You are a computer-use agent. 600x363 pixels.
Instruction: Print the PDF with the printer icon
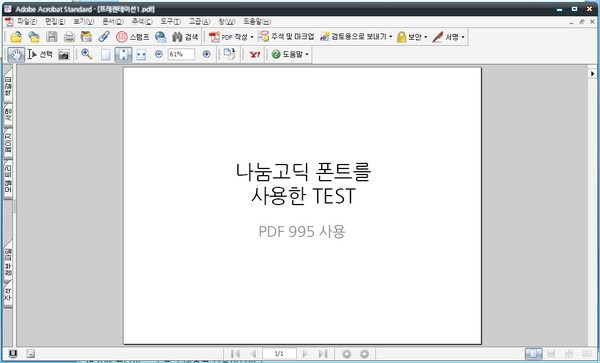(69, 37)
